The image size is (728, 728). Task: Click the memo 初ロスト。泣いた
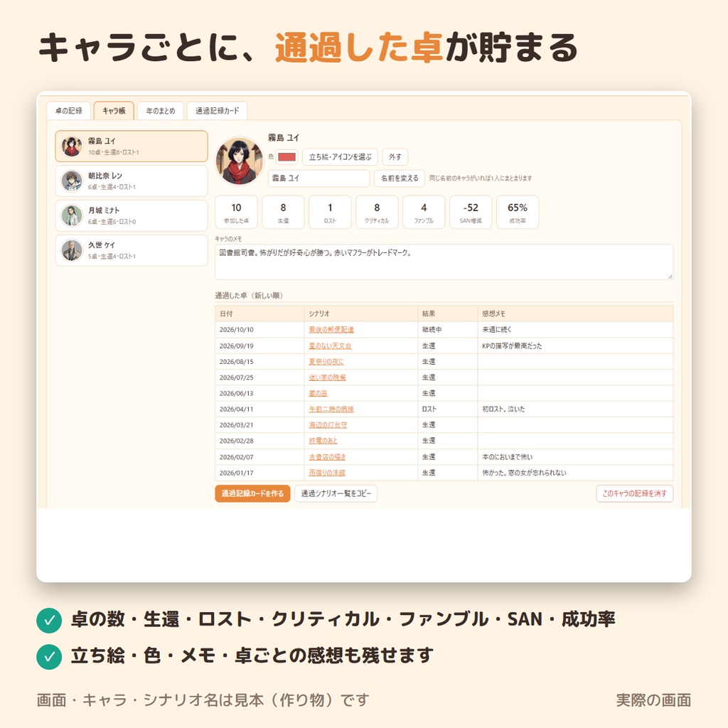pyautogui.click(x=503, y=409)
